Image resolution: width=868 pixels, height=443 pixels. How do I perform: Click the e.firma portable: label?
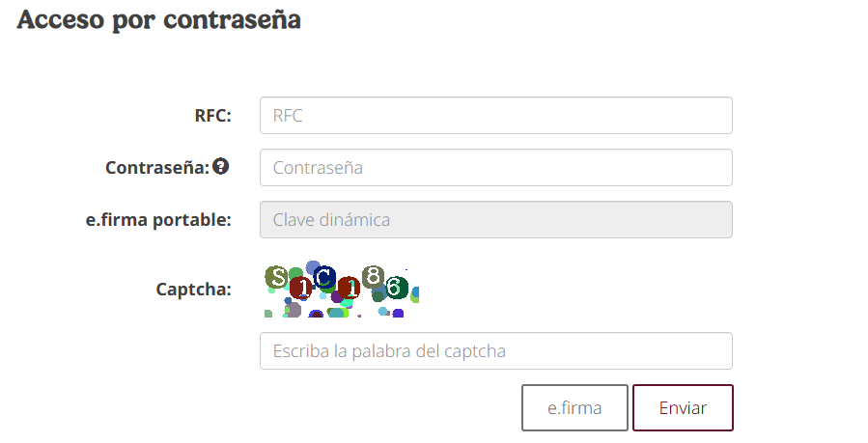coord(158,219)
